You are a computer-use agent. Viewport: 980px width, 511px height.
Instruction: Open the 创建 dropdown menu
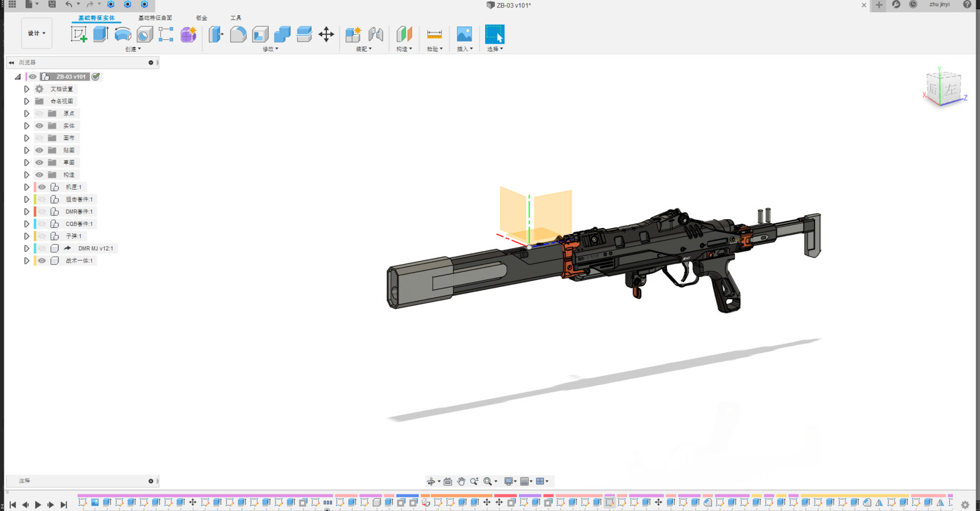click(133, 49)
